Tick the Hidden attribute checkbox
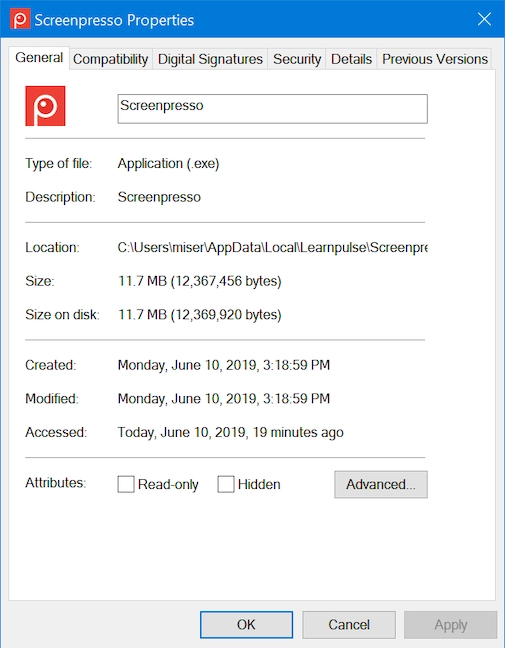 point(226,484)
